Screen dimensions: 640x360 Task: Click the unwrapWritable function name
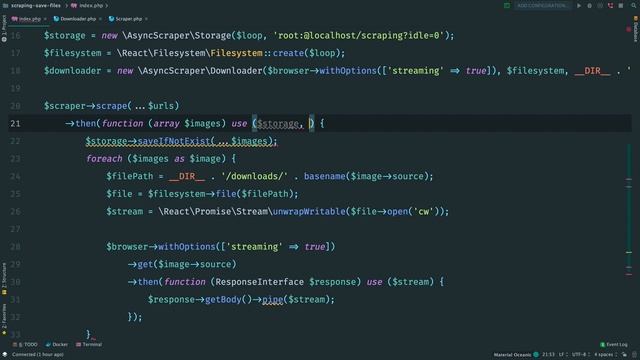point(309,211)
